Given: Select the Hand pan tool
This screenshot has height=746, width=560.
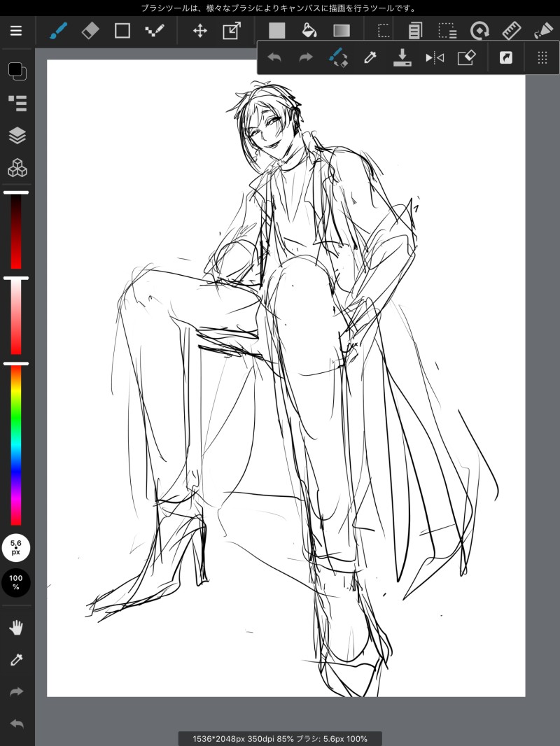Looking at the screenshot, I should [16, 628].
